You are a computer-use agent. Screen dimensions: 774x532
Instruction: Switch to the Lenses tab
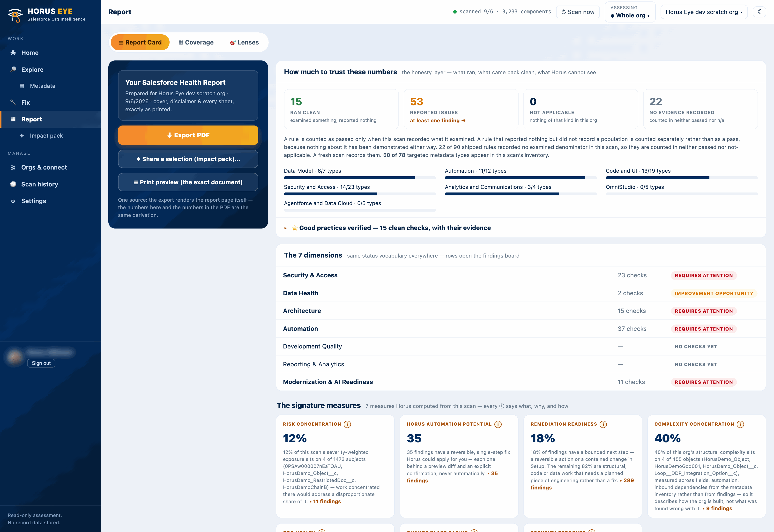(x=244, y=42)
